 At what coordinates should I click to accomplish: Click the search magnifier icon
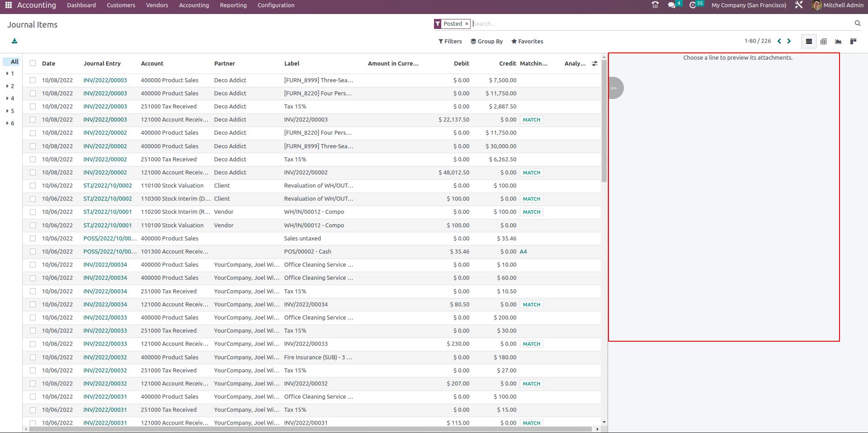pyautogui.click(x=857, y=24)
